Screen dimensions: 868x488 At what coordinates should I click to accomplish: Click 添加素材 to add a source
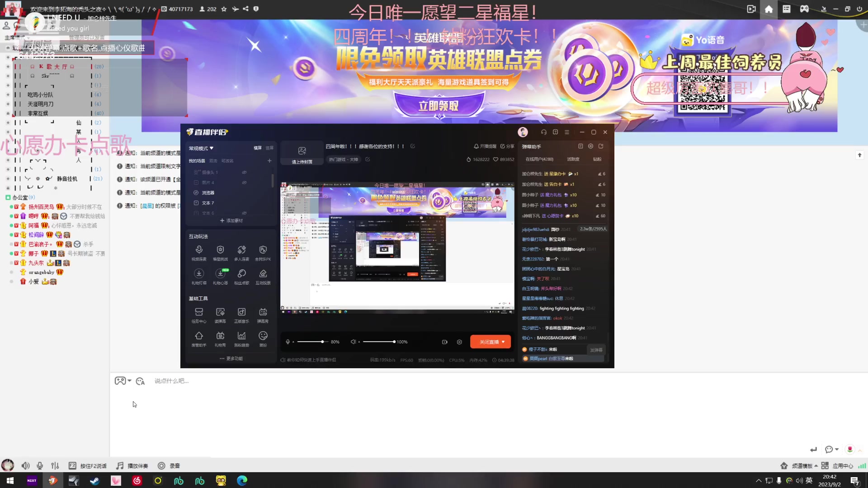[231, 221]
